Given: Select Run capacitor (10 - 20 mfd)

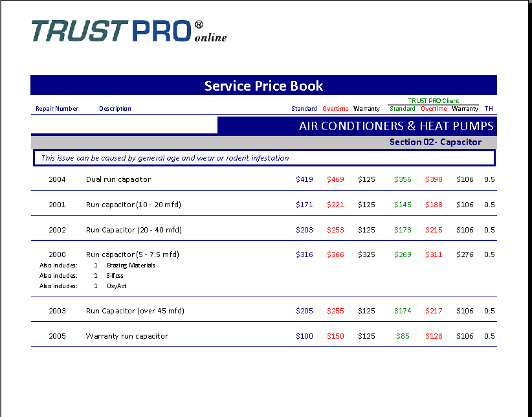Looking at the screenshot, I should click(x=133, y=205).
